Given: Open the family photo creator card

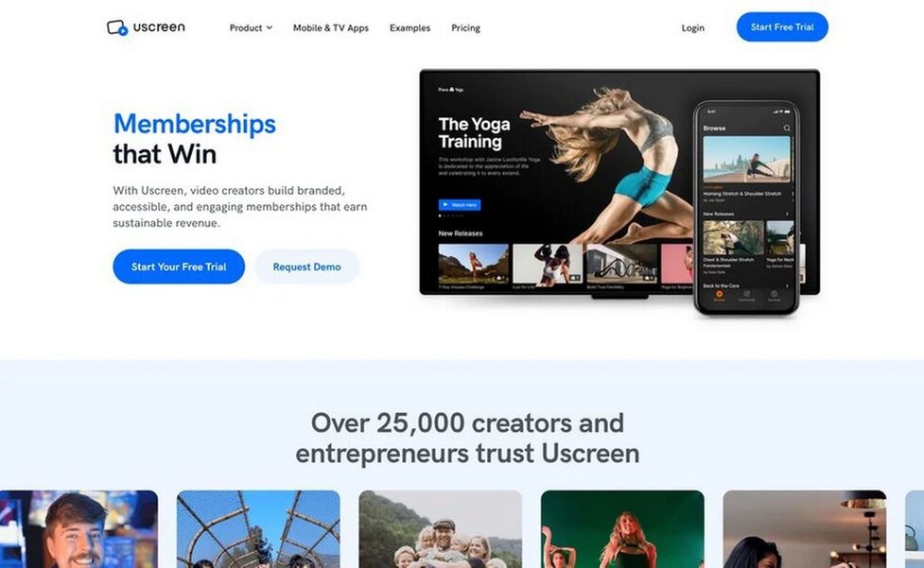Looking at the screenshot, I should [440, 529].
